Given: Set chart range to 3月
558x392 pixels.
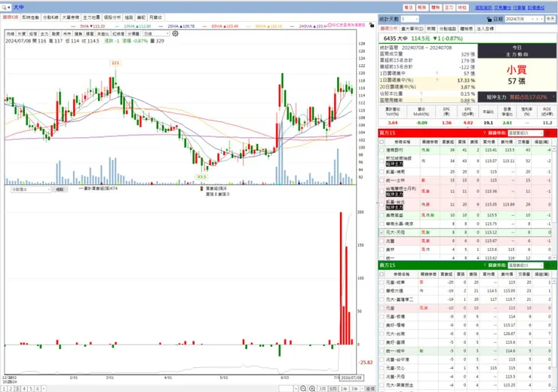Looking at the screenshot, I should click(x=323, y=389).
